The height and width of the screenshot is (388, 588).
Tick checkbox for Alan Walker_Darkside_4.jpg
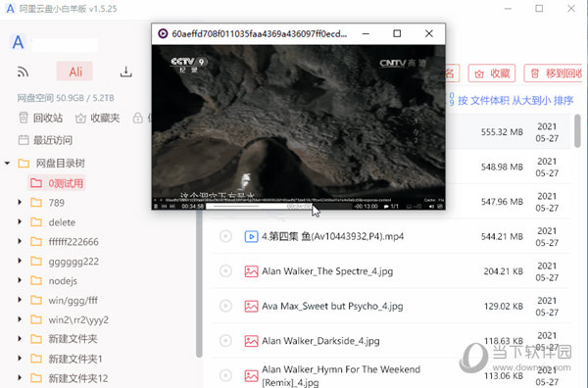[x=225, y=341]
